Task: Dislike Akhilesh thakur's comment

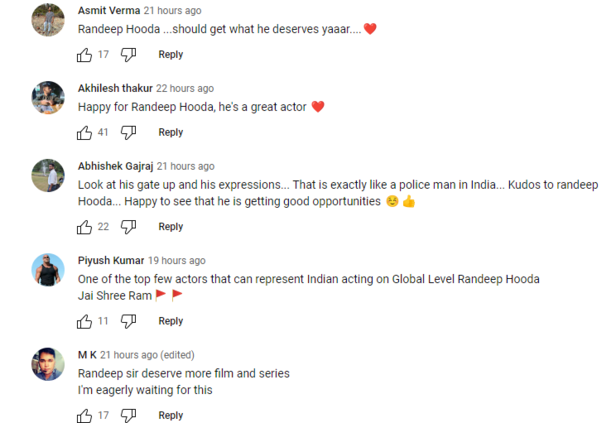Action: coord(128,133)
